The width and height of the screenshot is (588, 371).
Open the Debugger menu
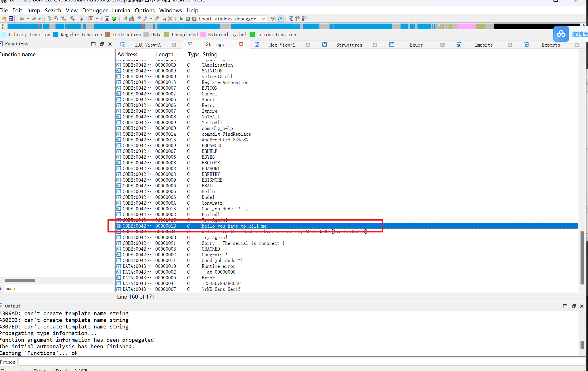click(x=95, y=10)
